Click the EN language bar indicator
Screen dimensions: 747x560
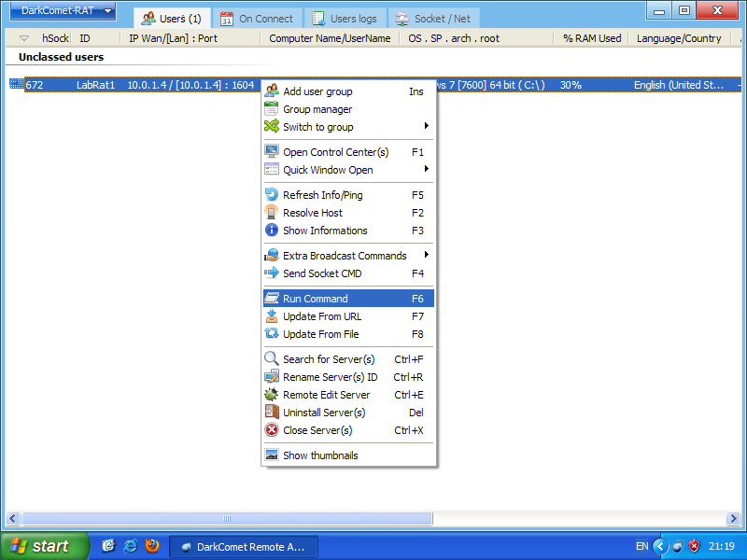[x=641, y=546]
